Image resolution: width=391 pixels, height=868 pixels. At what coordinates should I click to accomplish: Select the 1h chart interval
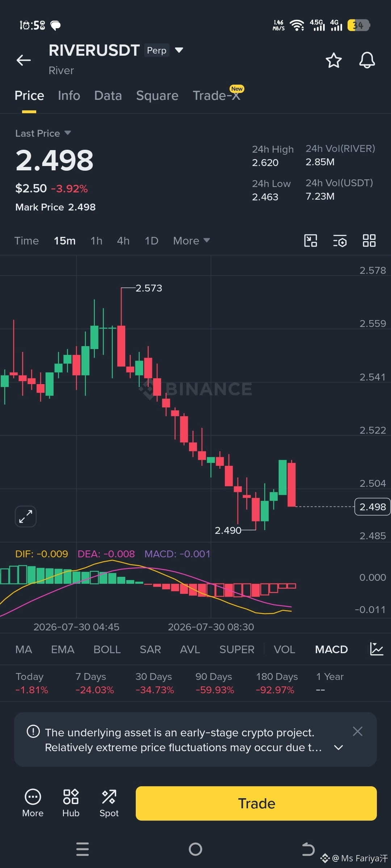pyautogui.click(x=96, y=241)
